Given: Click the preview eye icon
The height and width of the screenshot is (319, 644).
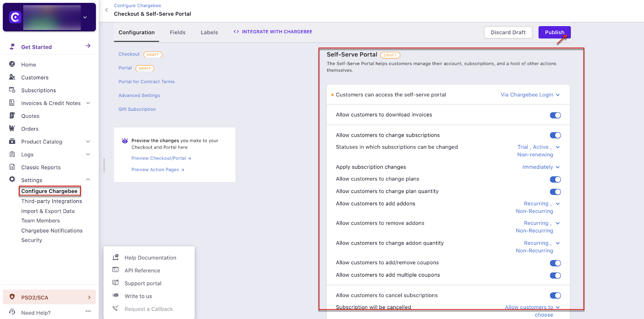Looking at the screenshot, I should point(125,141).
